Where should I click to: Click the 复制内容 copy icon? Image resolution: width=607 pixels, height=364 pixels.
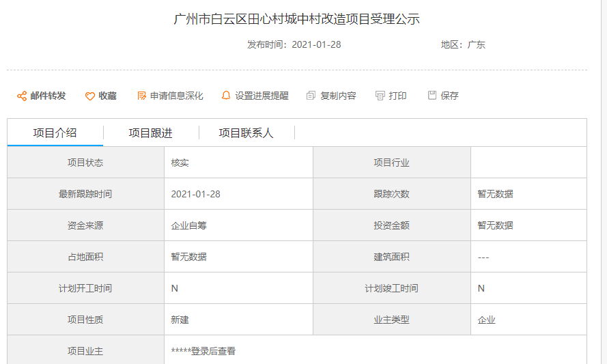coord(311,96)
